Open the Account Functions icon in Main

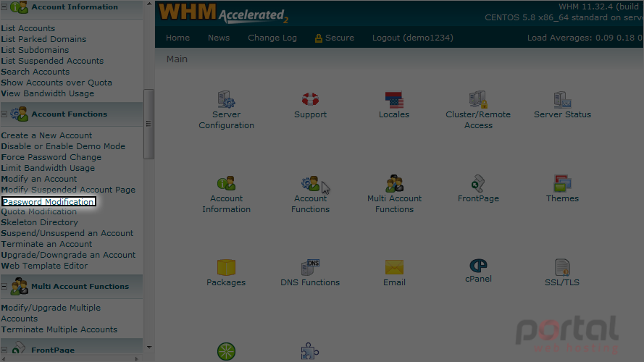(310, 183)
